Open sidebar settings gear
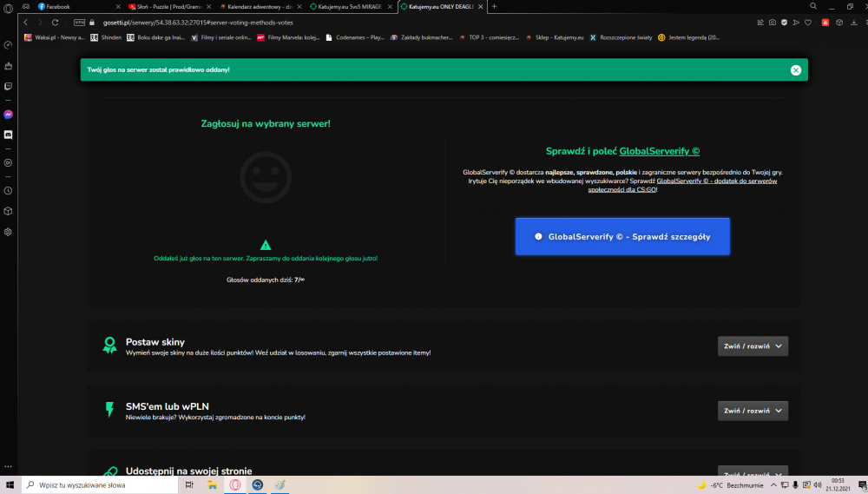868x494 pixels. [8, 232]
